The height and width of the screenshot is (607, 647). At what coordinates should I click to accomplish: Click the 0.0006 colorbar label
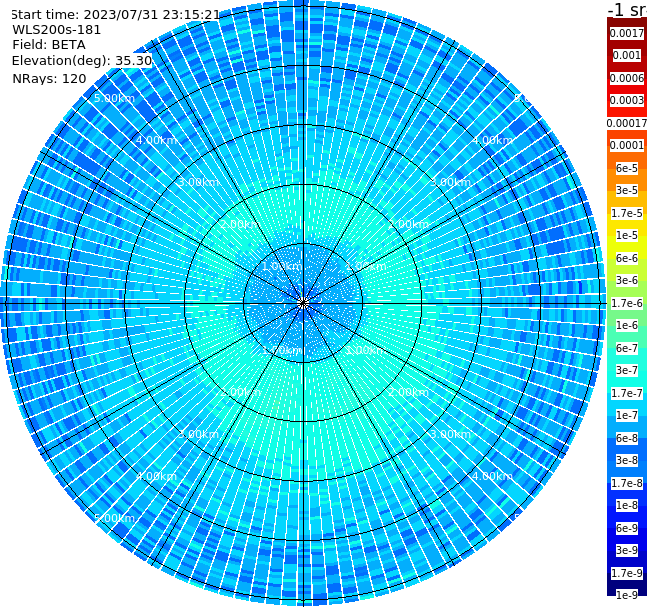coord(627,78)
